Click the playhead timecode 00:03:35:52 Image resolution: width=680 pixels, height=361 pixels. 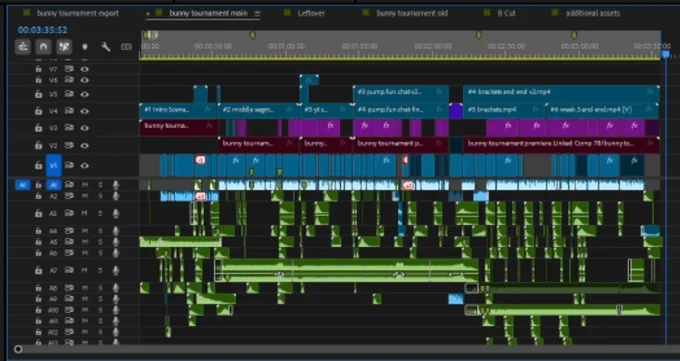[x=42, y=30]
